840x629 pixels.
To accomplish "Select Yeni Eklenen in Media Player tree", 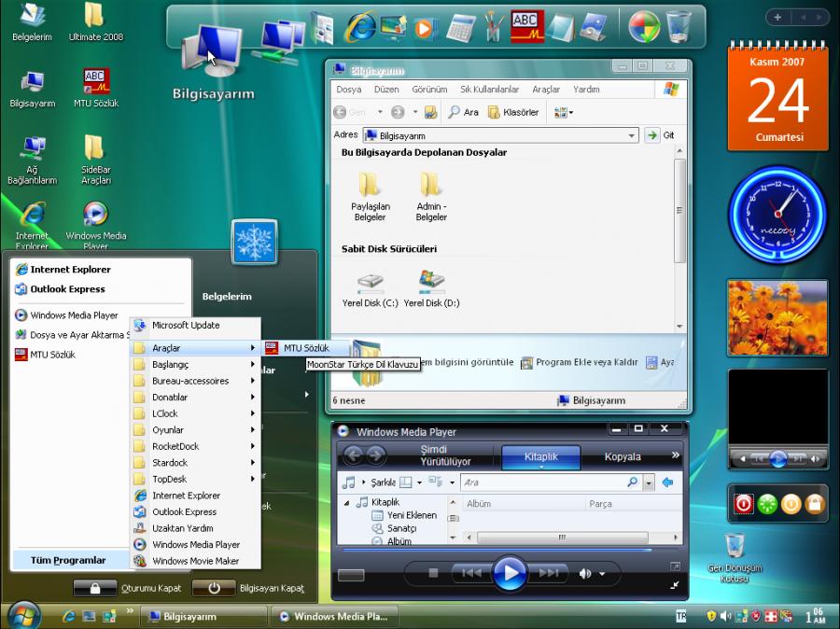I will 404,515.
